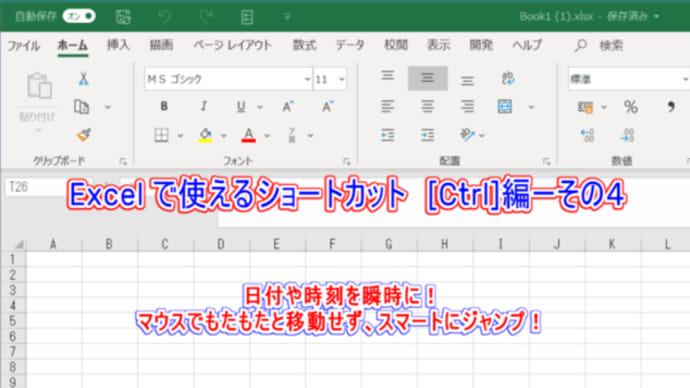
Task: Open the ヘルプ tab
Action: [527, 45]
